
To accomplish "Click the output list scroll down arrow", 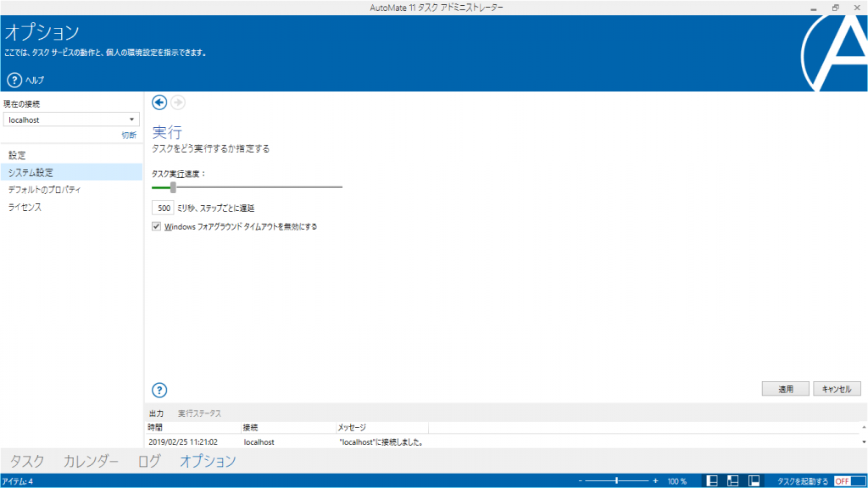I will (864, 442).
